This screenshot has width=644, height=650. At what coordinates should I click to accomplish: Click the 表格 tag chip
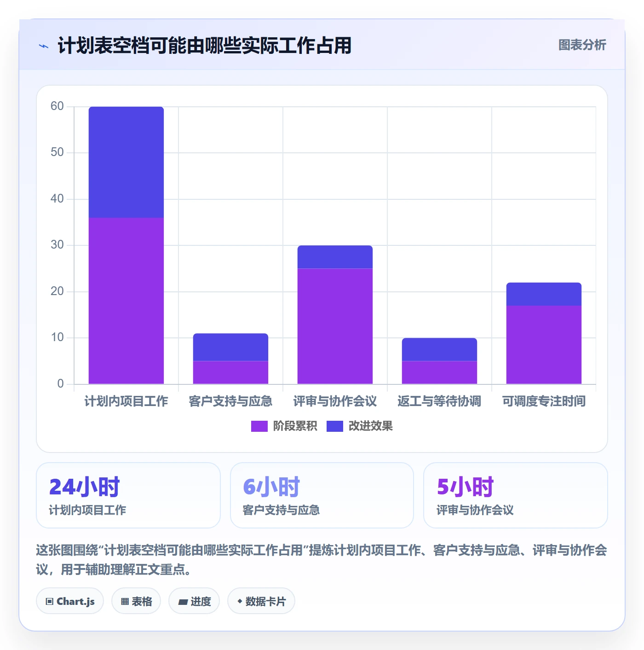click(136, 601)
